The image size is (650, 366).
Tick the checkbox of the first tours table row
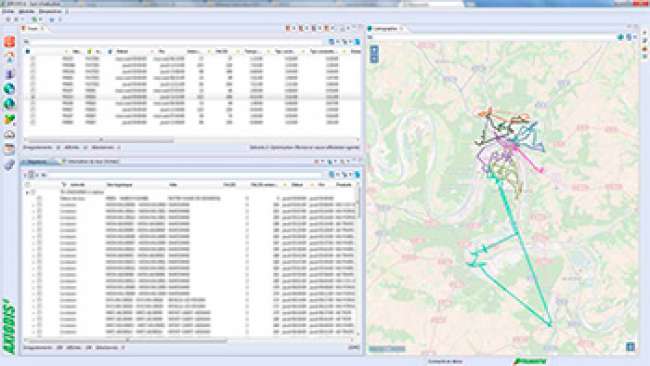pos(33,59)
